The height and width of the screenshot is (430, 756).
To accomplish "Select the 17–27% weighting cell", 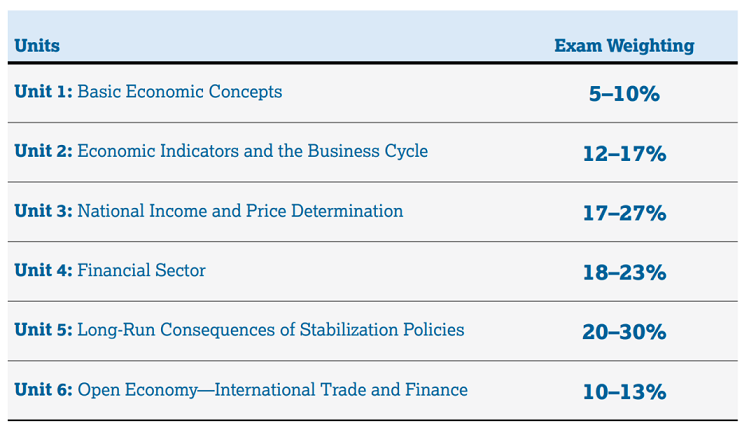I will pos(624,213).
